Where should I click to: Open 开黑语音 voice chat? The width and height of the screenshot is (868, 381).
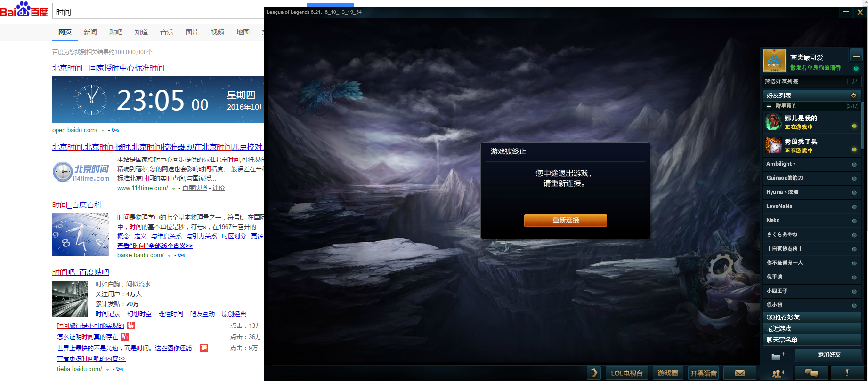coord(703,373)
